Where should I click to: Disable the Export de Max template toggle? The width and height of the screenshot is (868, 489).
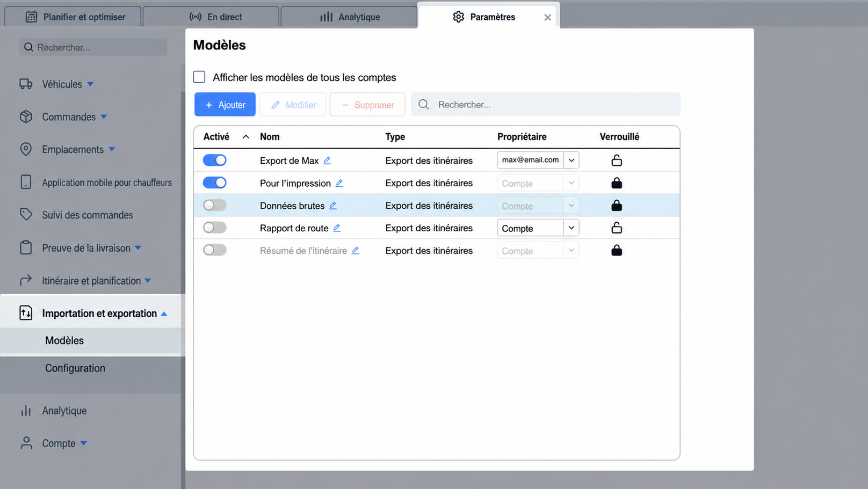point(215,160)
